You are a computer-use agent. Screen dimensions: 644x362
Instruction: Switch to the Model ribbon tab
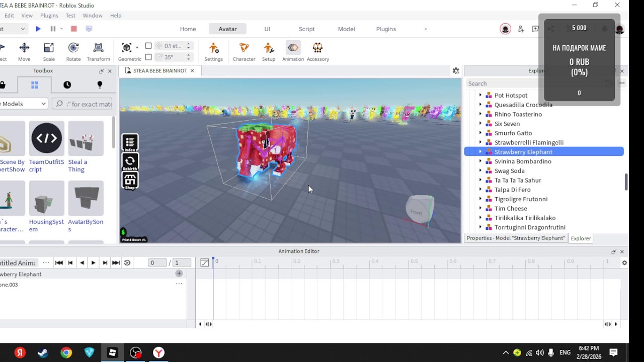point(346,29)
